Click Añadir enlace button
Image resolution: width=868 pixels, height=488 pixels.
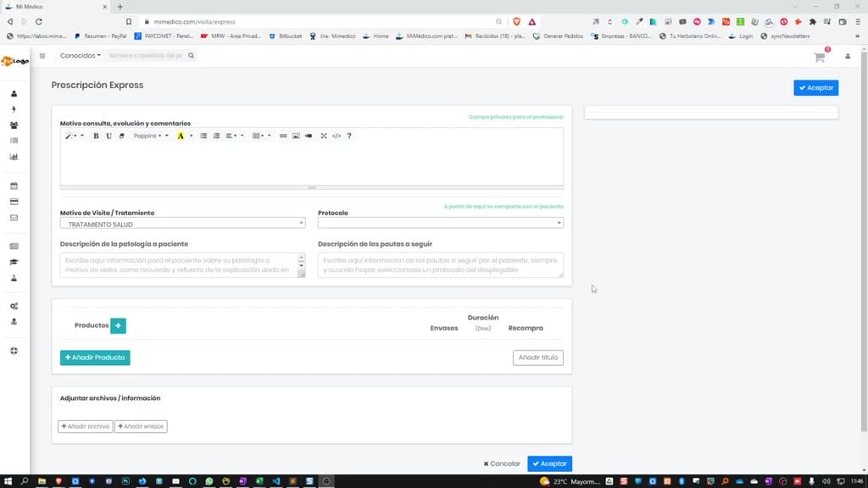pyautogui.click(x=141, y=427)
